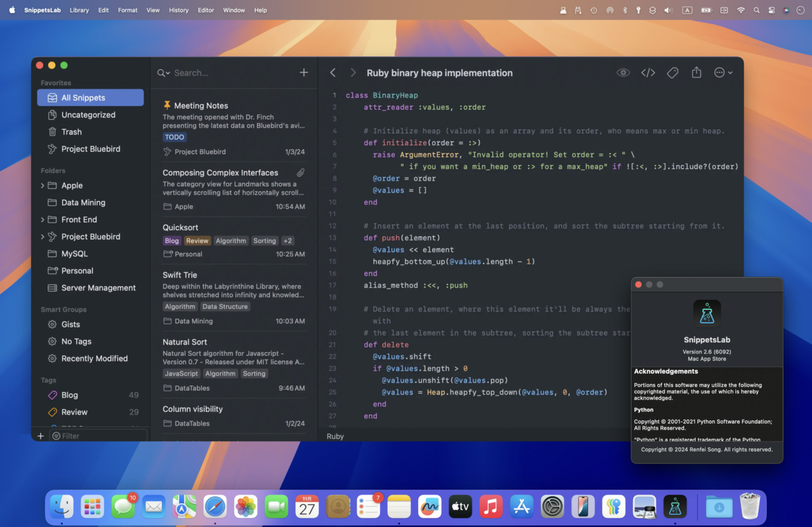
Task: Click the Review tag on Quicksort
Action: (x=197, y=241)
